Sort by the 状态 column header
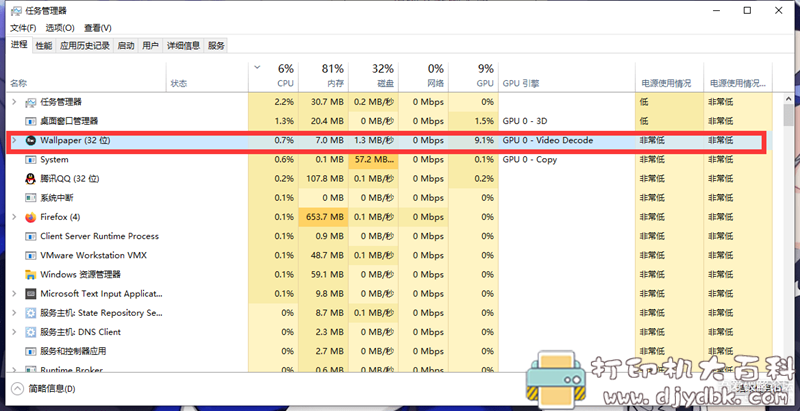The image size is (800, 411). point(207,78)
